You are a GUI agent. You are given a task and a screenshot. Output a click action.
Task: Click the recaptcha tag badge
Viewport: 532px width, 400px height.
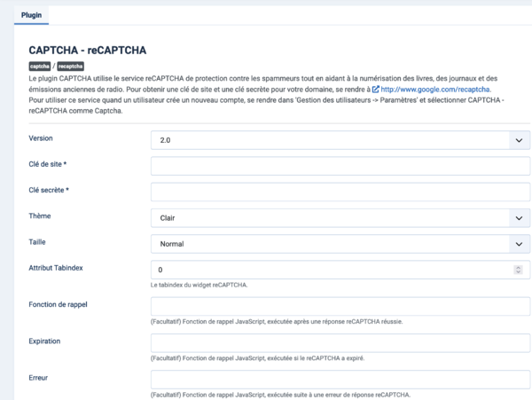click(x=70, y=67)
